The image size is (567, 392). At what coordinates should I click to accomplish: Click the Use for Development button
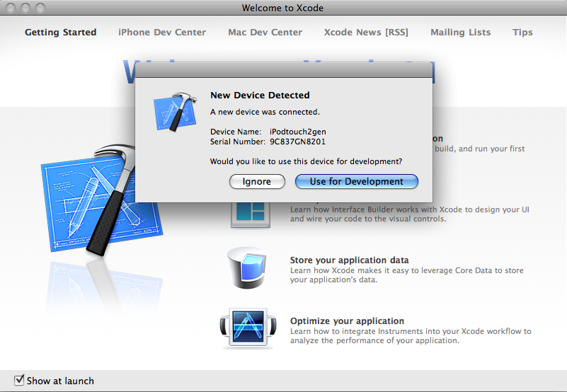(x=357, y=182)
